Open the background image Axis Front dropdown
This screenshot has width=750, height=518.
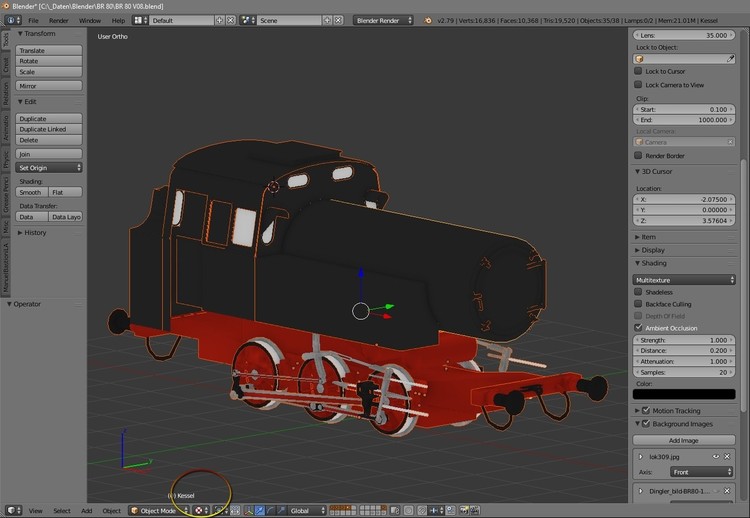coord(702,472)
